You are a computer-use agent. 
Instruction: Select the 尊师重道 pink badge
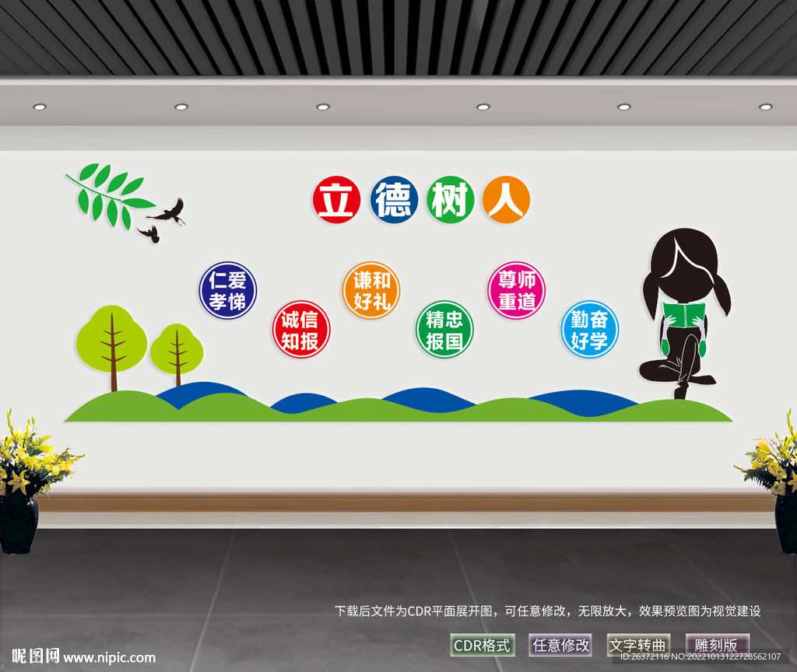click(517, 291)
